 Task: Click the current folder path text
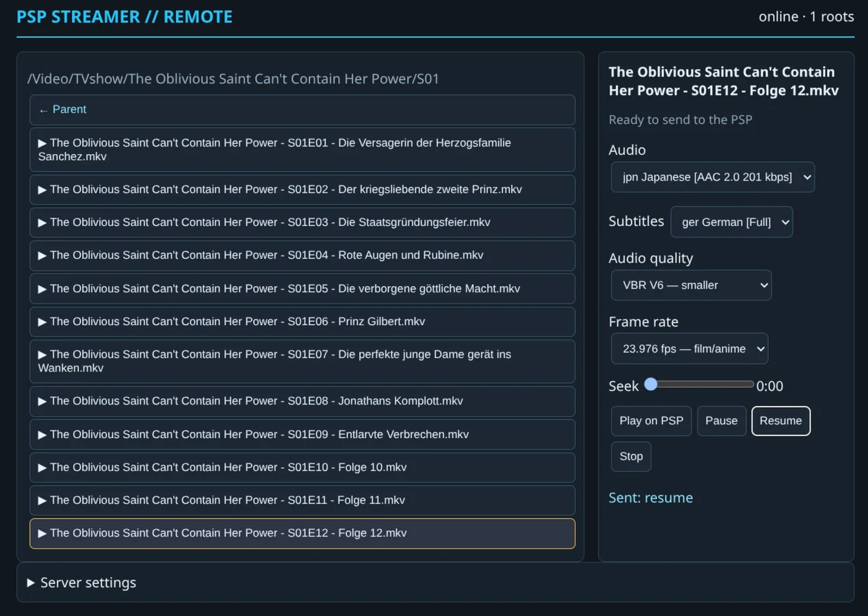tap(233, 79)
